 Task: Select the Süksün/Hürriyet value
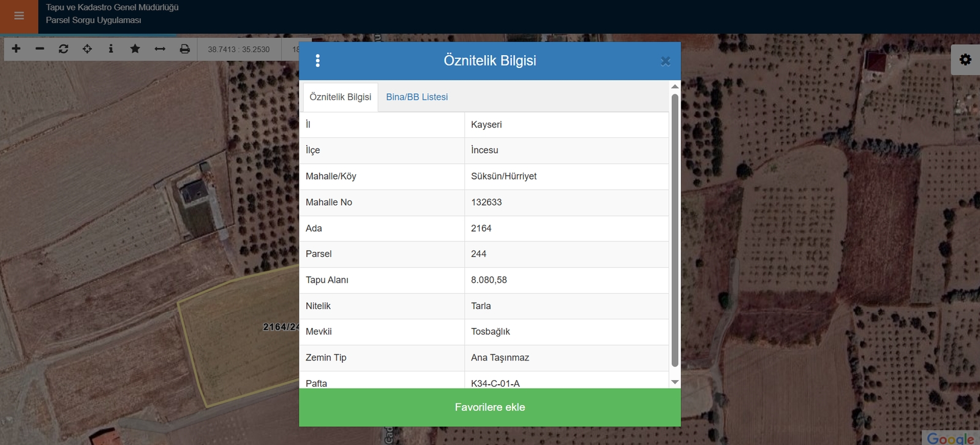pos(567,177)
